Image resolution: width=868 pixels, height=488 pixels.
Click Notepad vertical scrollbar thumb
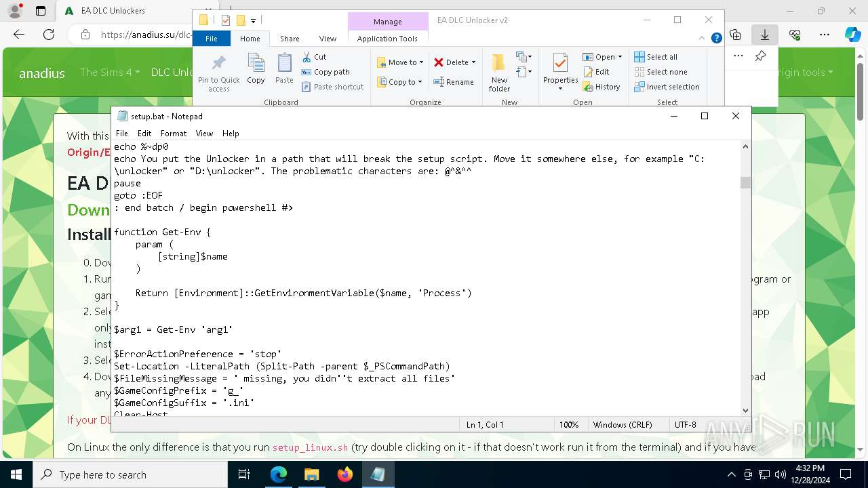click(745, 182)
